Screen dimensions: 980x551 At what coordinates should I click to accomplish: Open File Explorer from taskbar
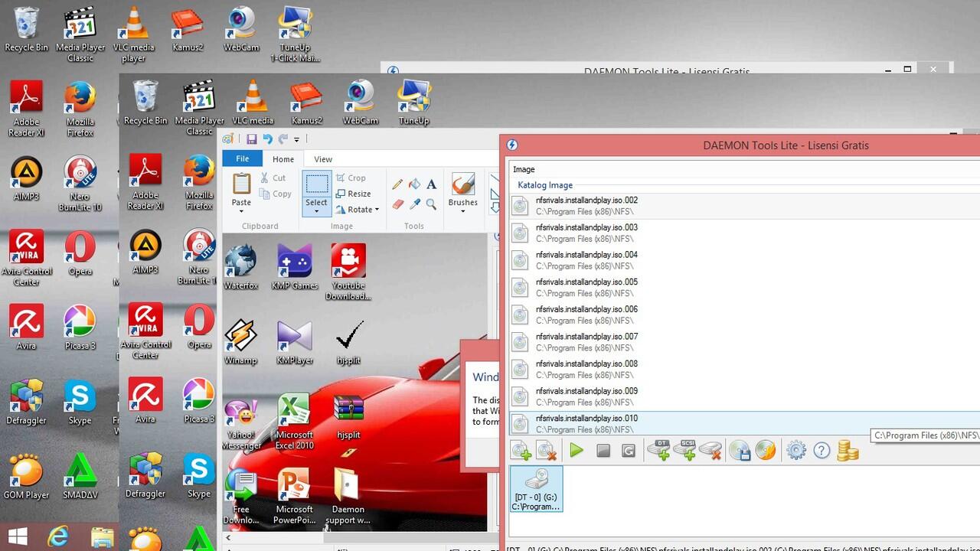[102, 538]
